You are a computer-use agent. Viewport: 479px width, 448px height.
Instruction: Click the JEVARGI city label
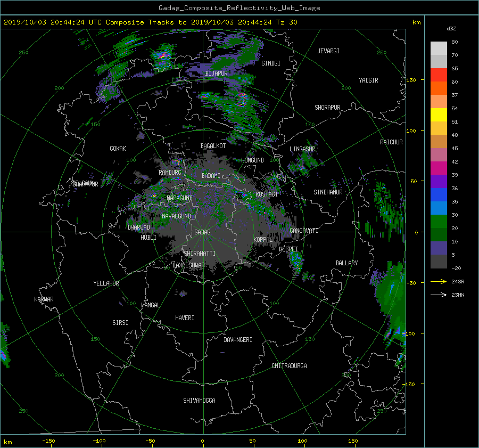tap(328, 51)
